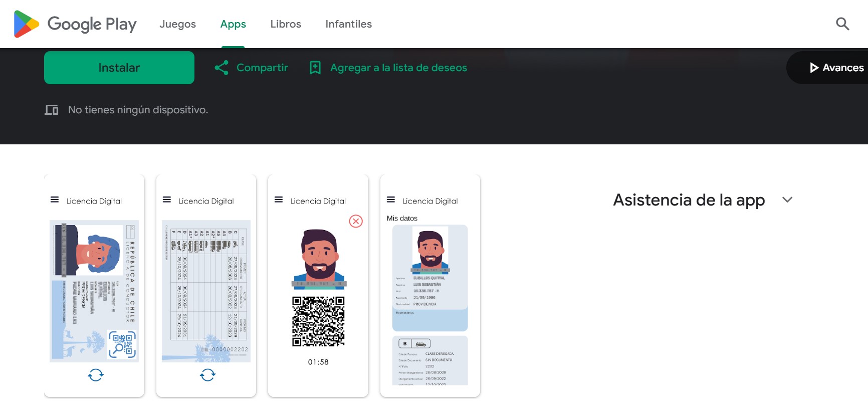The image size is (868, 408).
Task: Play the Avances trailer
Action: 836,68
